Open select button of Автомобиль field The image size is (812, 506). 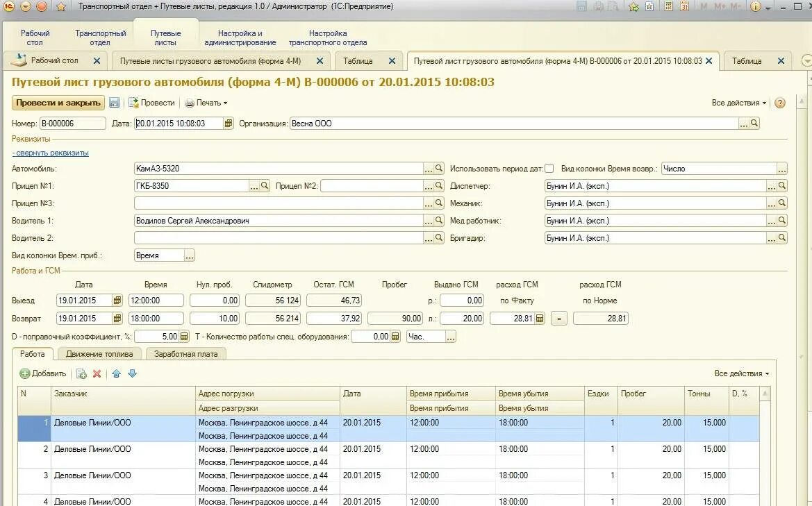click(x=429, y=168)
